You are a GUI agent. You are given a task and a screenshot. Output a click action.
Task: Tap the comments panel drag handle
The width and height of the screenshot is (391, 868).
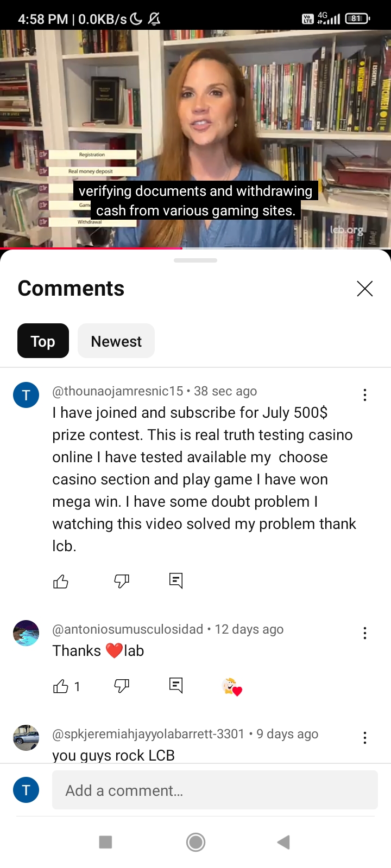[x=195, y=260]
